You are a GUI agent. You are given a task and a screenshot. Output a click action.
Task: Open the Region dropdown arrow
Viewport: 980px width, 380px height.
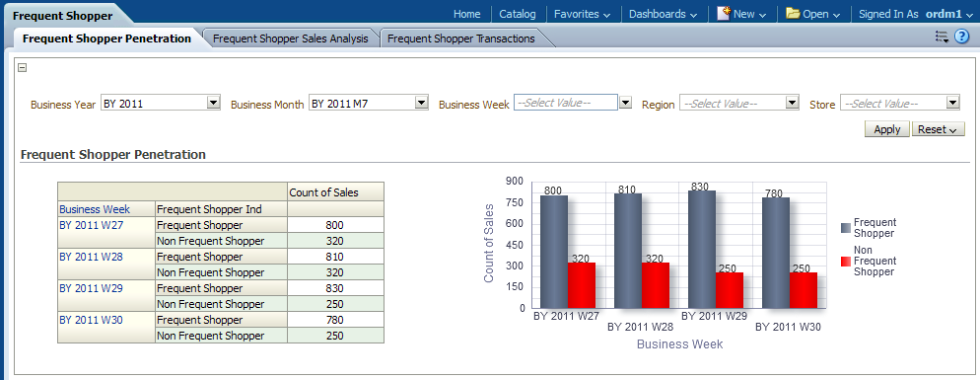[x=793, y=103]
